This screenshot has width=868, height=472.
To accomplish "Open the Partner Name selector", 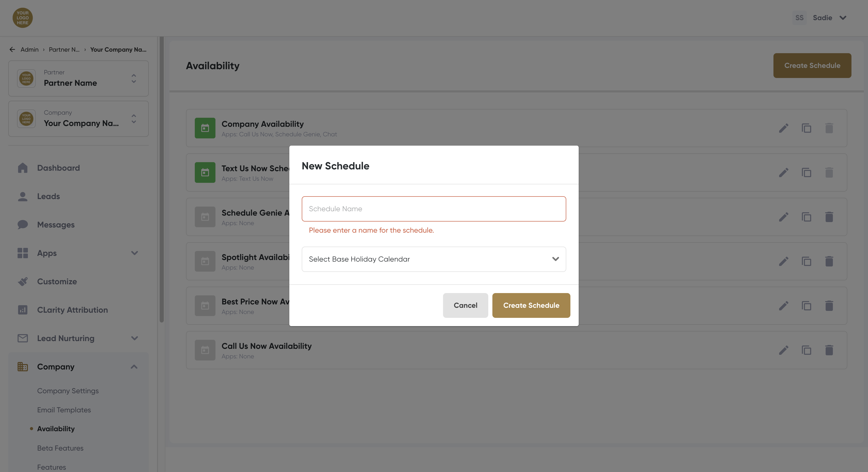I will tap(78, 78).
